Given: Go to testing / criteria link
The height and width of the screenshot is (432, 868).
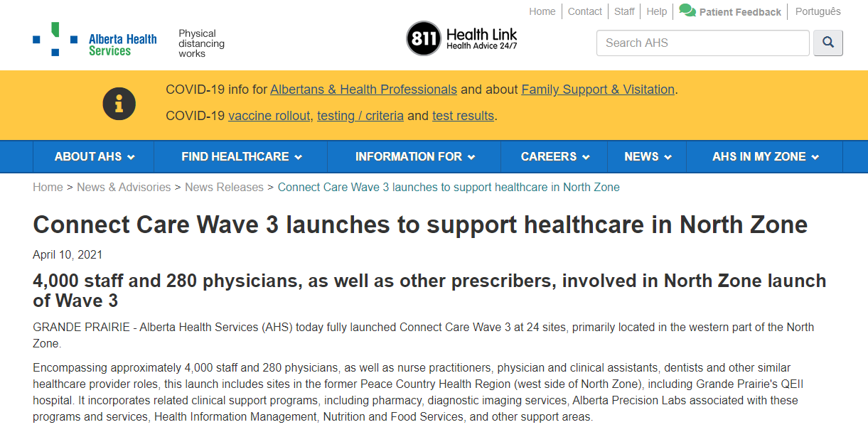Looking at the screenshot, I should click(360, 116).
